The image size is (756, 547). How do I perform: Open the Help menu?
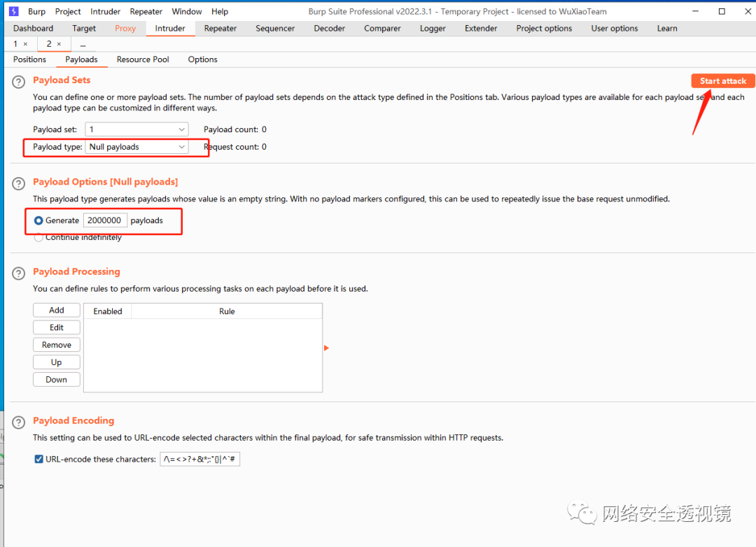click(x=219, y=12)
